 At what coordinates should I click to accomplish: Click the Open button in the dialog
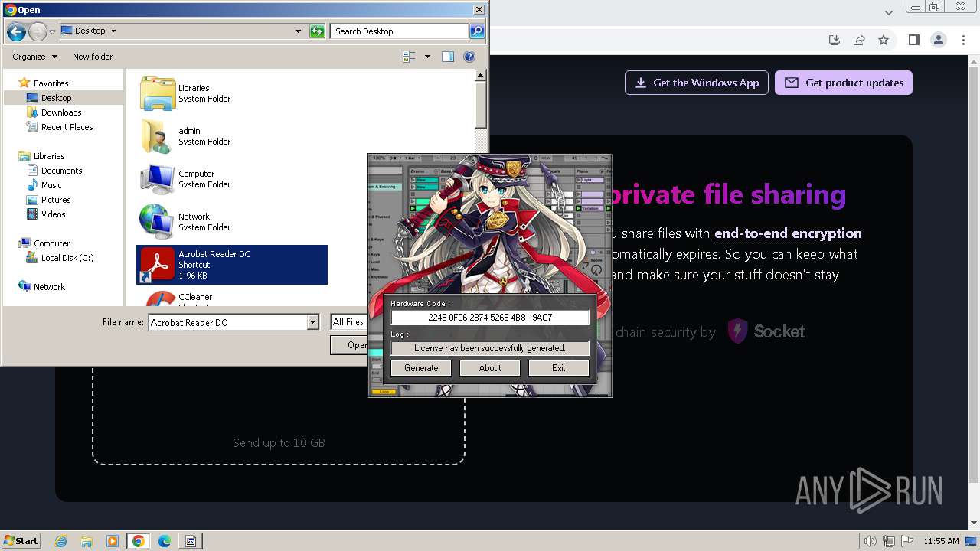click(x=349, y=345)
